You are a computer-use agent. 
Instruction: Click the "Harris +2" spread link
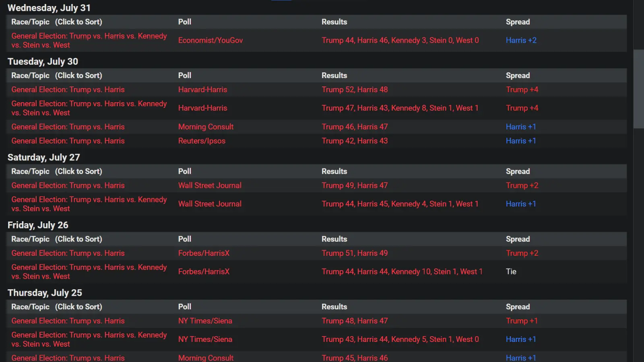click(521, 40)
